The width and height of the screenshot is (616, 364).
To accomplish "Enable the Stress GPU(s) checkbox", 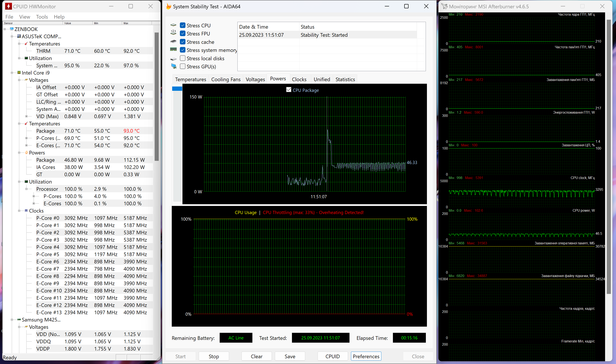I will coord(183,66).
